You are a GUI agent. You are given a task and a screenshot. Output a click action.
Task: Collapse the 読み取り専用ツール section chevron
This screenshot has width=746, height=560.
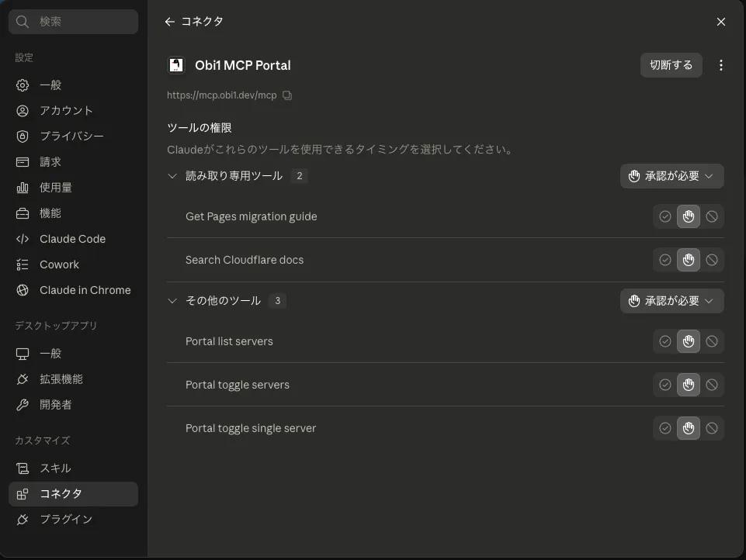tap(172, 176)
